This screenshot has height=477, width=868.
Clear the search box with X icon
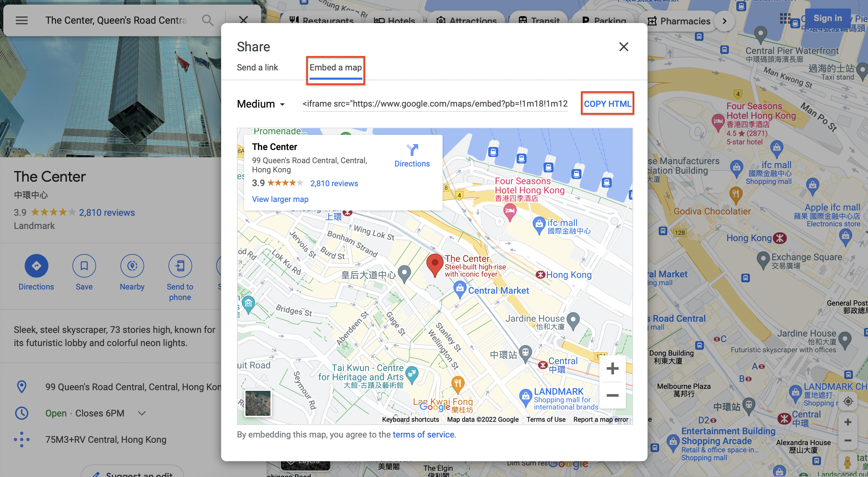[243, 20]
